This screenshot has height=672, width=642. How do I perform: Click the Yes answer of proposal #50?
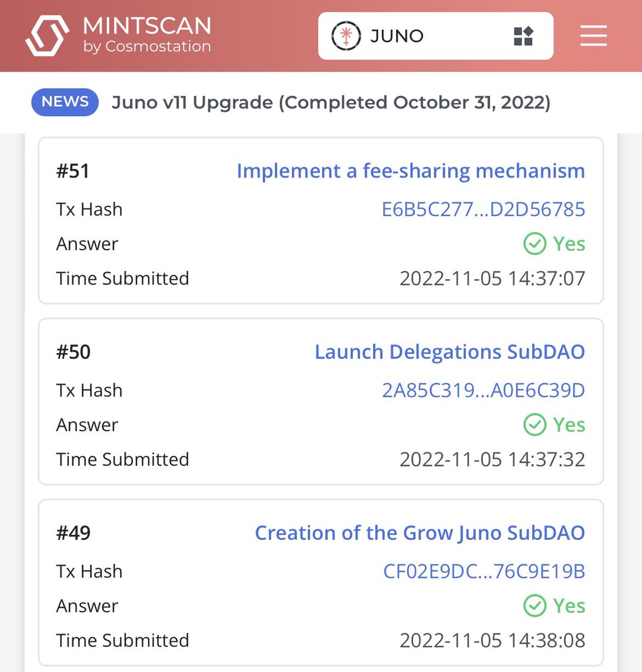[569, 424]
